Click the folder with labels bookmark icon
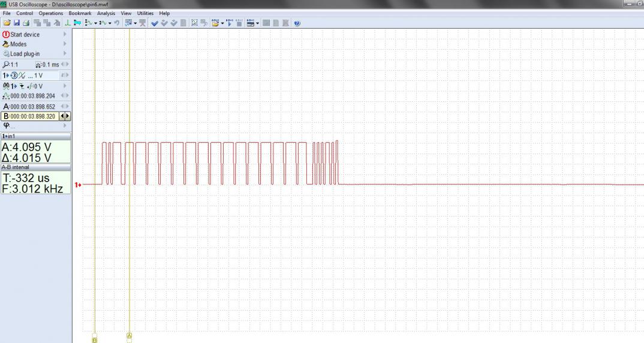Viewport: 644px width, 343px height. coord(215,23)
